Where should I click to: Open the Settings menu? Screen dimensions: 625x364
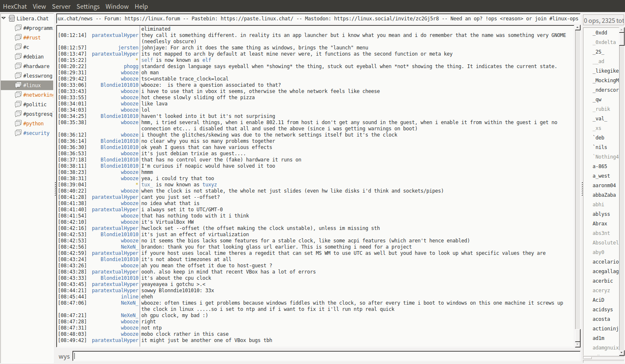[88, 6]
